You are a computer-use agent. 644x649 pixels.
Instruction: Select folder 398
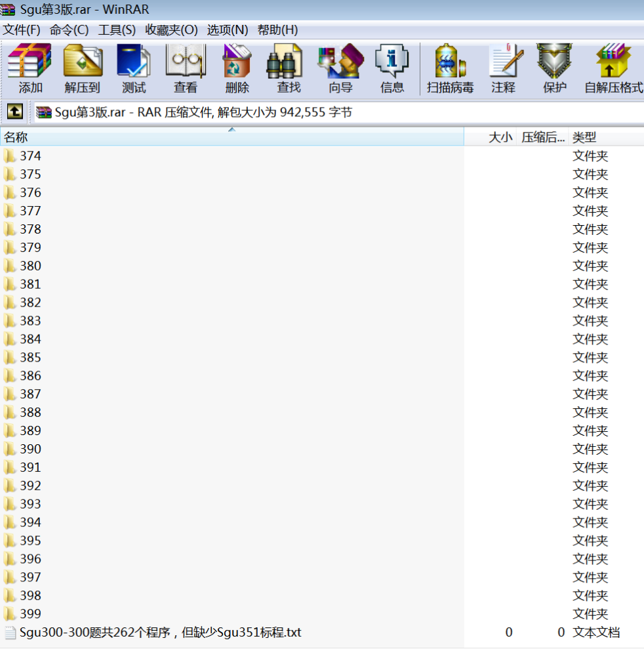pyautogui.click(x=30, y=596)
